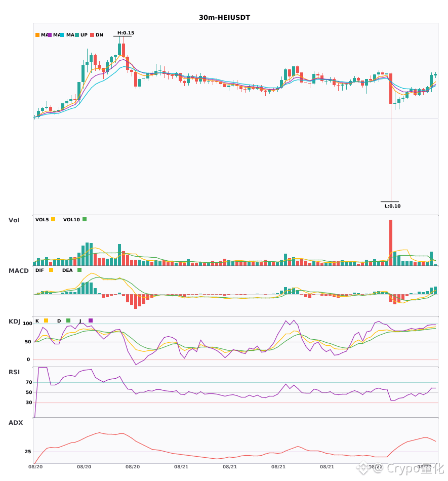This screenshot has width=448, height=481.
Task: Select the DN legend text
Action: click(x=99, y=35)
